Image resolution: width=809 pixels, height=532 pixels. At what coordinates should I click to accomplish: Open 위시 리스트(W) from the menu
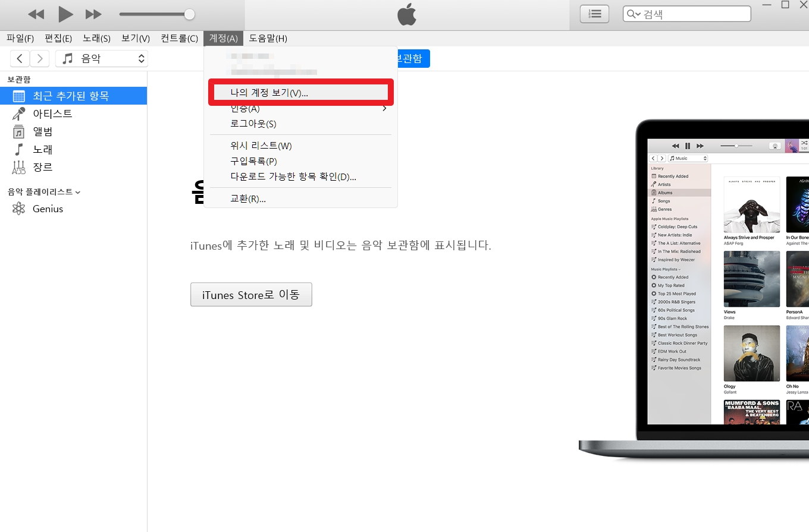coord(301,146)
